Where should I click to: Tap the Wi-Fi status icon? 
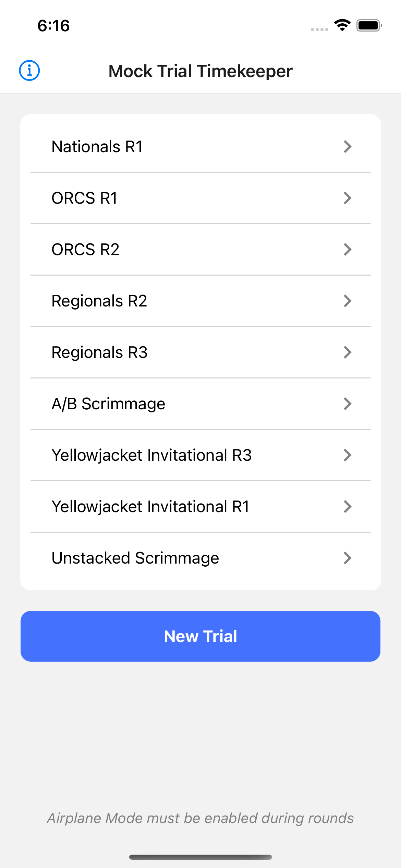click(x=342, y=25)
